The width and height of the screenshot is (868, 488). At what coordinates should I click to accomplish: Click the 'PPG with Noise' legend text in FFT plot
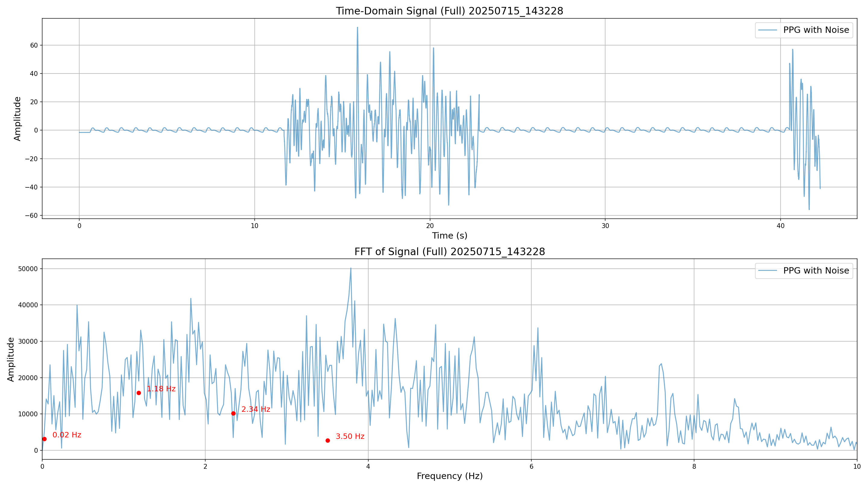point(816,271)
